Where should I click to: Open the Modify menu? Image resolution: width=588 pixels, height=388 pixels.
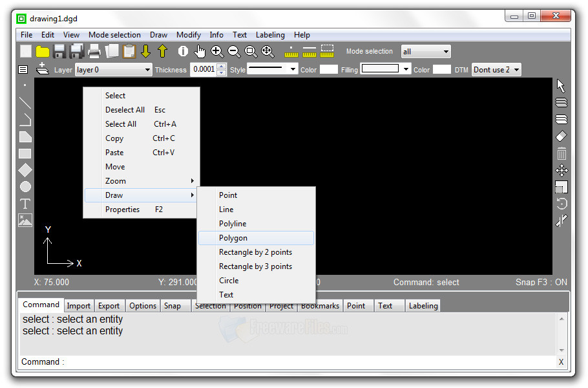189,35
